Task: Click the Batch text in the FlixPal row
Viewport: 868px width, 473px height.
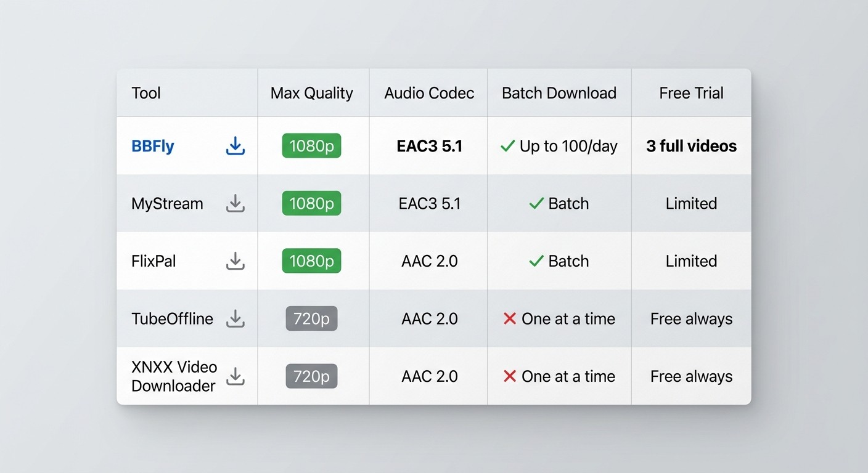Action: click(x=568, y=261)
